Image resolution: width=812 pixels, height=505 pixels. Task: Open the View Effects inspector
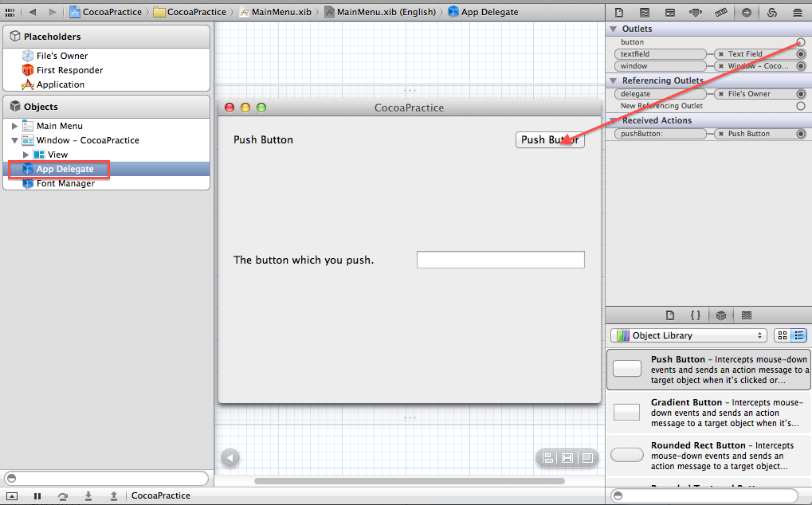click(798, 13)
